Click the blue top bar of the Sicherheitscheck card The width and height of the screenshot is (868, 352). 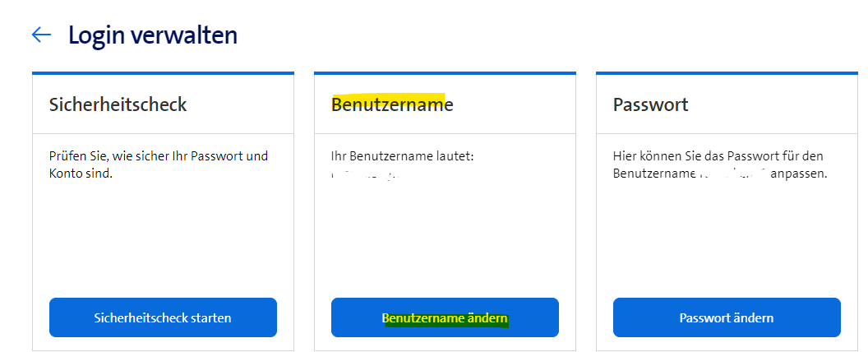click(x=163, y=73)
